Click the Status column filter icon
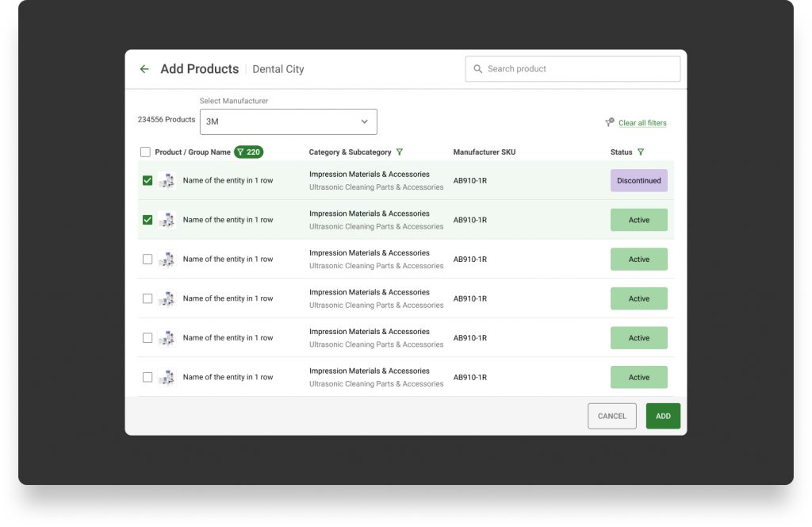 point(641,152)
